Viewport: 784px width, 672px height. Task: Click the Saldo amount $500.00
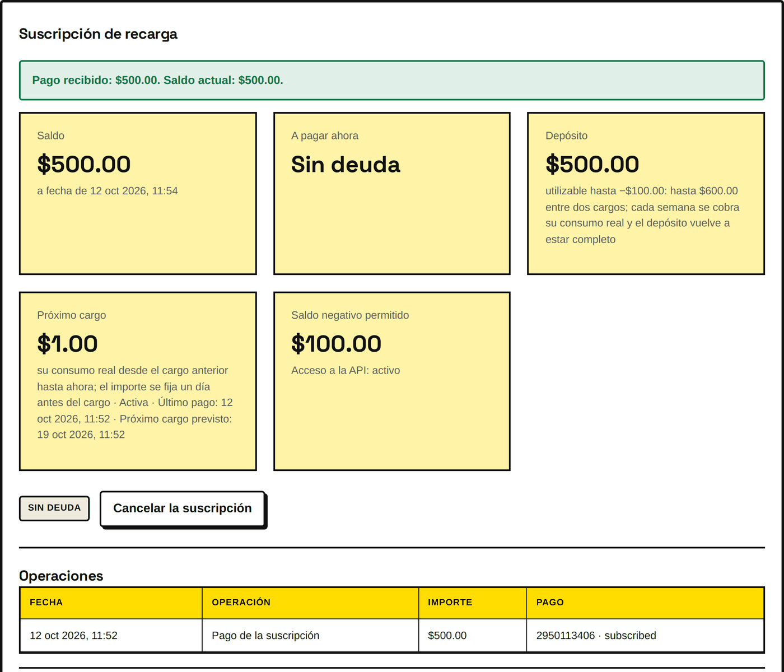(84, 164)
